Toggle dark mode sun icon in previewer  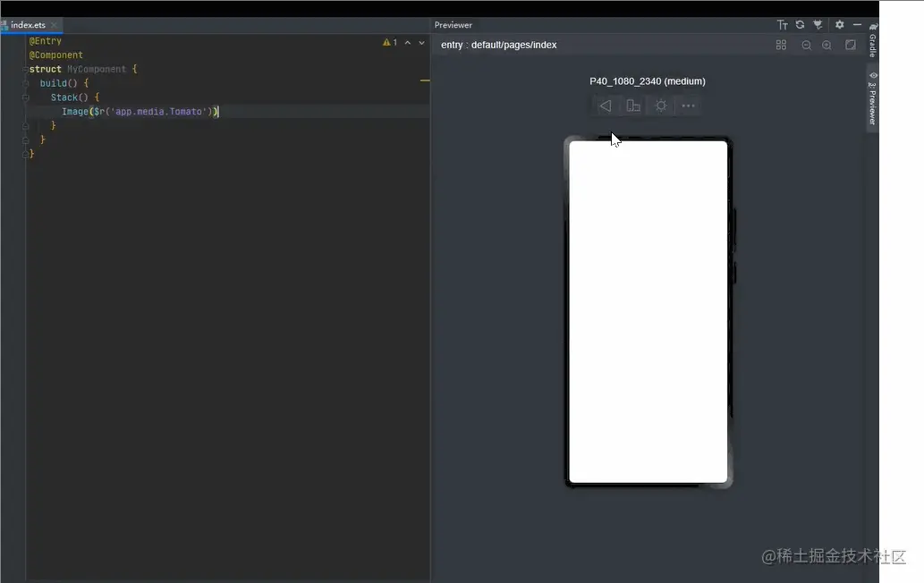(661, 106)
